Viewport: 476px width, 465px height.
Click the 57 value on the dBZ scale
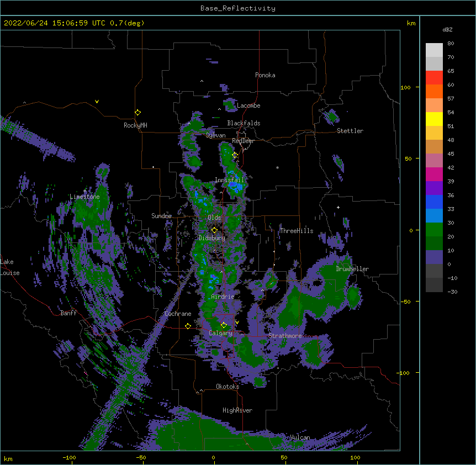click(451, 99)
